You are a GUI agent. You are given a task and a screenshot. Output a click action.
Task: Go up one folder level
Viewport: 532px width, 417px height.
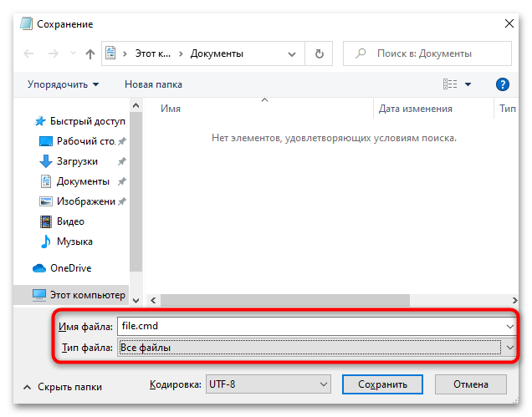[90, 53]
